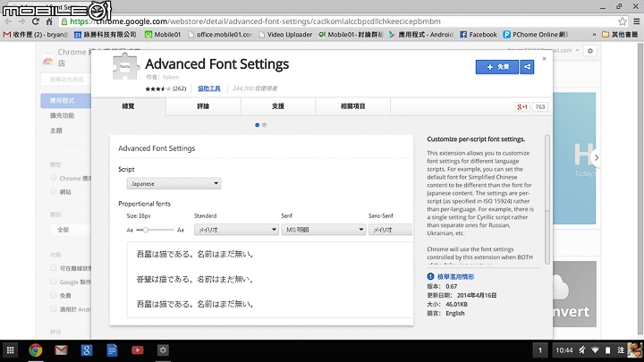Viewport: 644px width, 362px height.
Task: Close the extension detail dialog
Action: (544, 59)
